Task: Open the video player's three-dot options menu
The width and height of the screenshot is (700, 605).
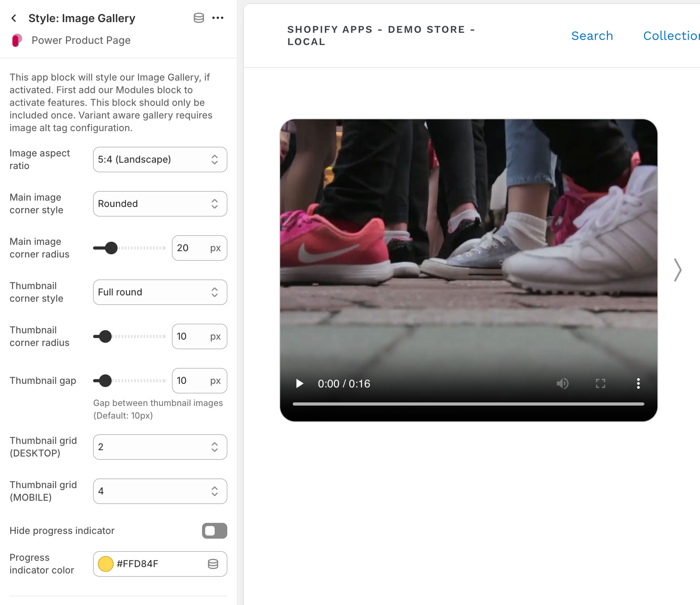Action: coord(638,383)
